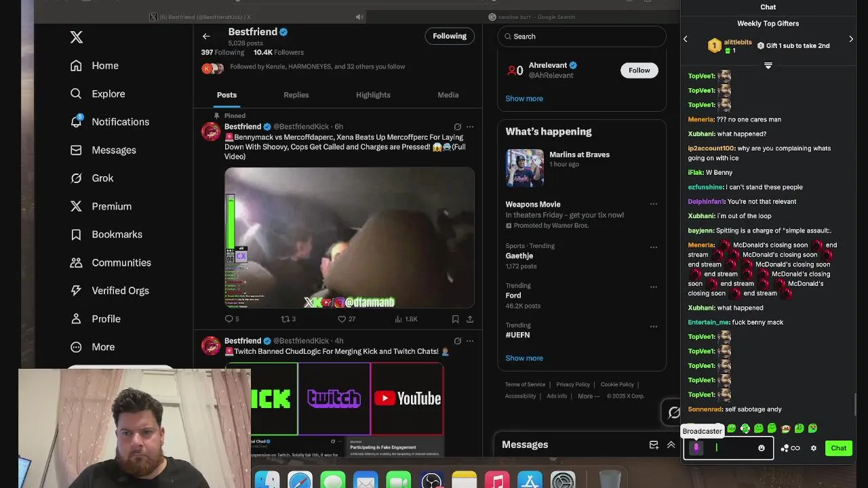Viewport: 868px width, 488px height.
Task: Open options for Weapons Movie promotion
Action: 654,204
